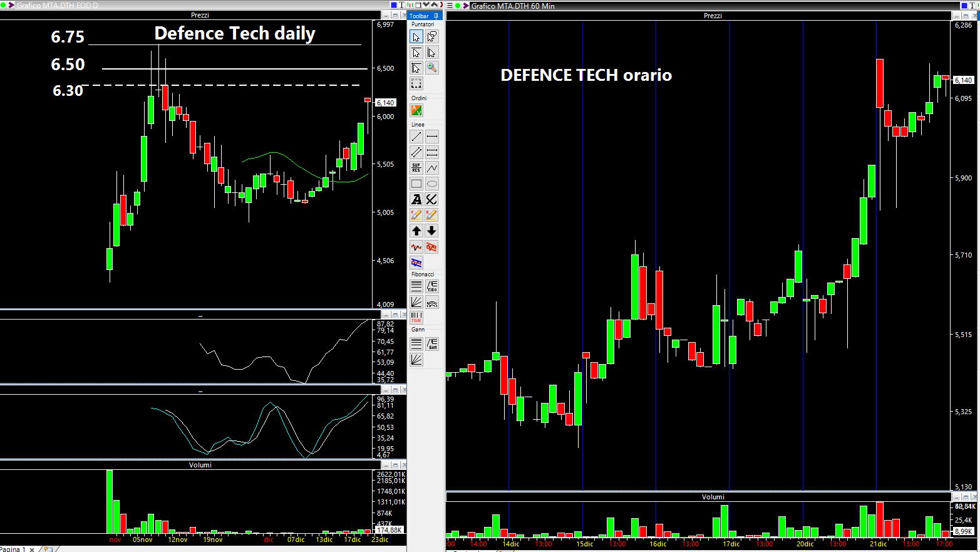Viewport: 980px width, 552px height.
Task: Click the green status dot in 60 Min window
Action: (458, 6)
